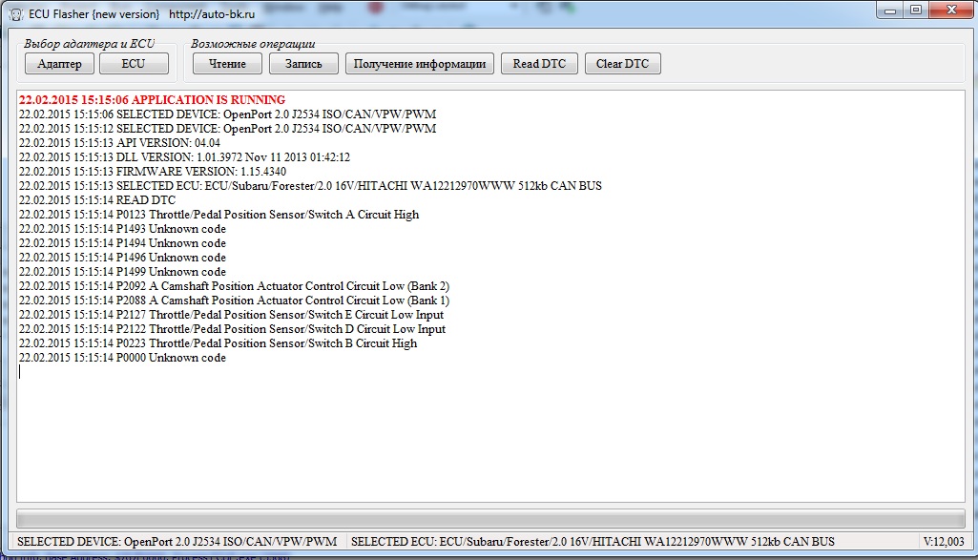Viewport: 978px width, 560px height.
Task: Select the P2127 Switch E Circuit Low line
Action: [232, 315]
